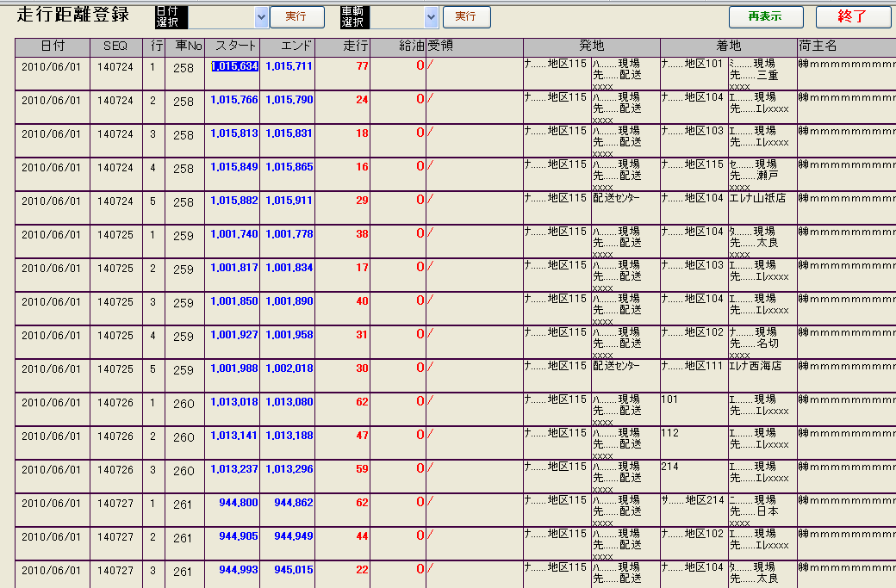This screenshot has width=896, height=588.
Task: Select the highlighted start field 1,015,634
Action: (233, 66)
